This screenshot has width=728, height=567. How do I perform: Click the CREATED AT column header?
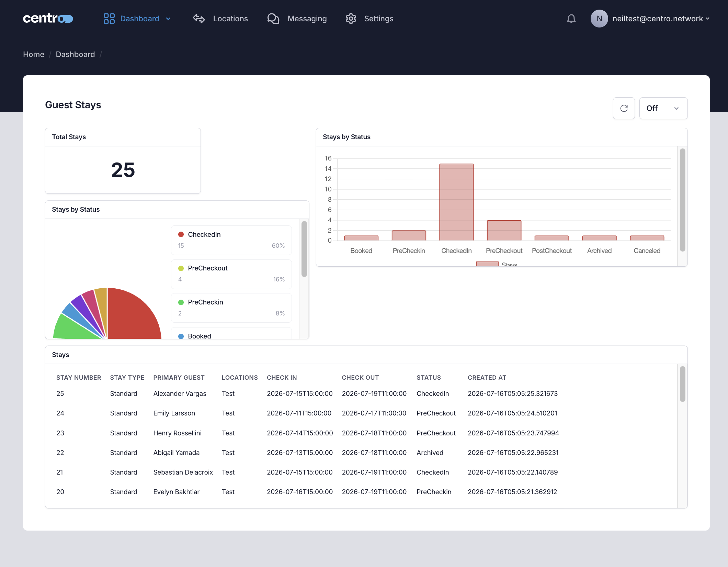(x=487, y=378)
